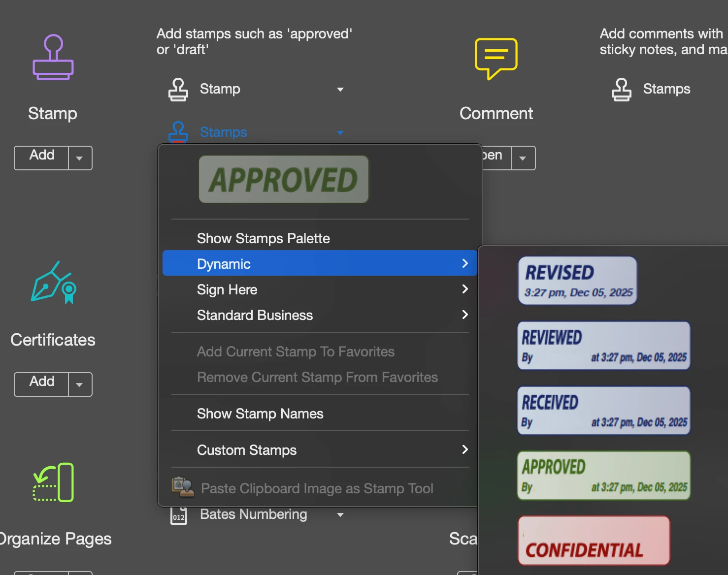Click the Stamps label under Comment description
The image size is (728, 575).
click(x=667, y=89)
